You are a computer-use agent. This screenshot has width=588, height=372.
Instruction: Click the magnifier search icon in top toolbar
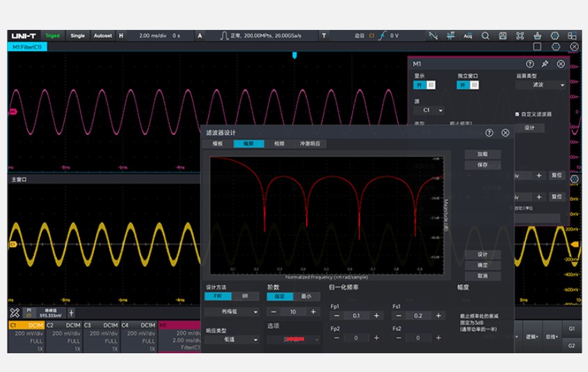(485, 35)
